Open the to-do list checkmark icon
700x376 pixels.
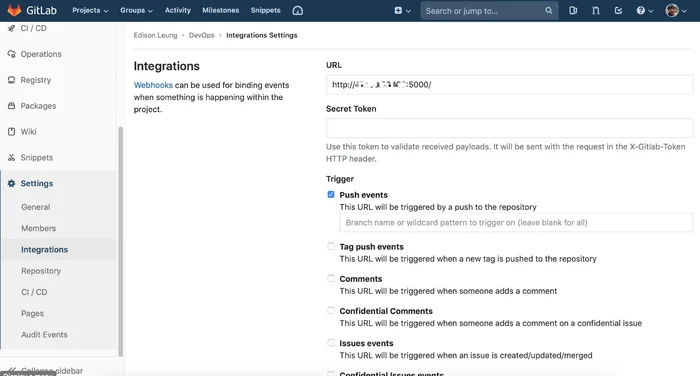point(618,10)
